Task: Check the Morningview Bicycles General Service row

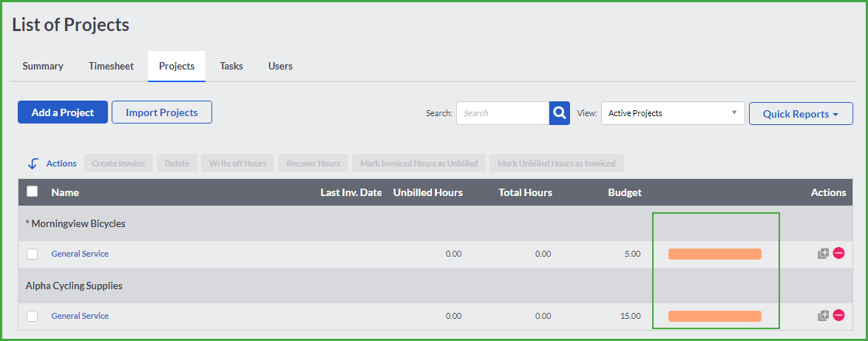Action: click(x=32, y=254)
